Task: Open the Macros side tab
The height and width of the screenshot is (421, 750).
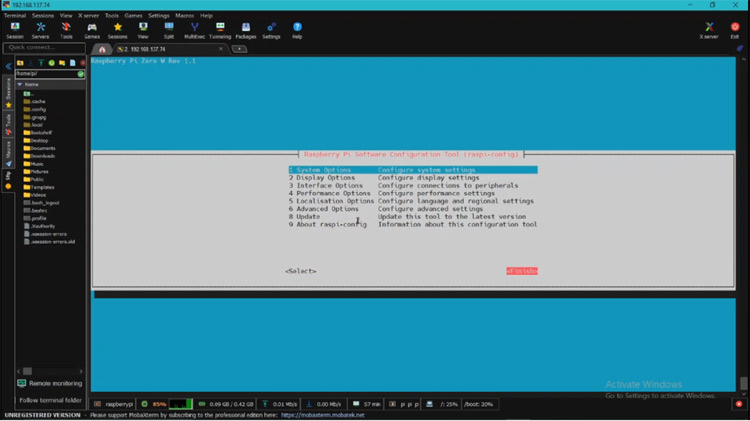Action: pyautogui.click(x=8, y=153)
